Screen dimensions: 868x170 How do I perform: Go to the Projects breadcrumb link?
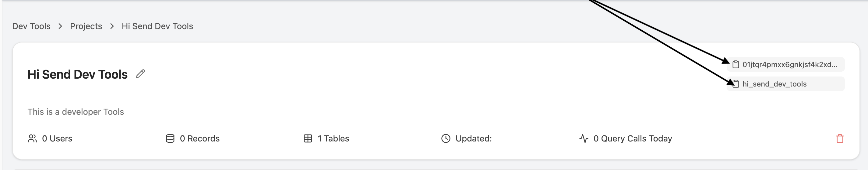click(86, 26)
